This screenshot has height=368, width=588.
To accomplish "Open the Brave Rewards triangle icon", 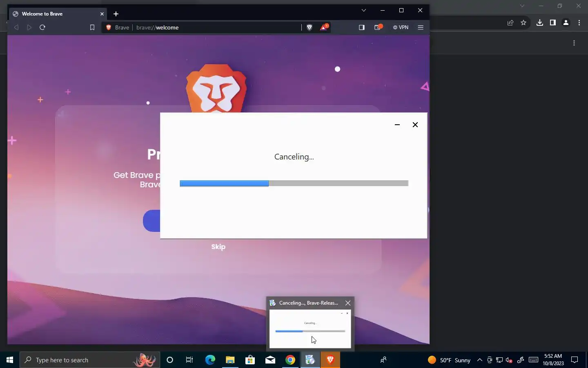I will coord(324,27).
